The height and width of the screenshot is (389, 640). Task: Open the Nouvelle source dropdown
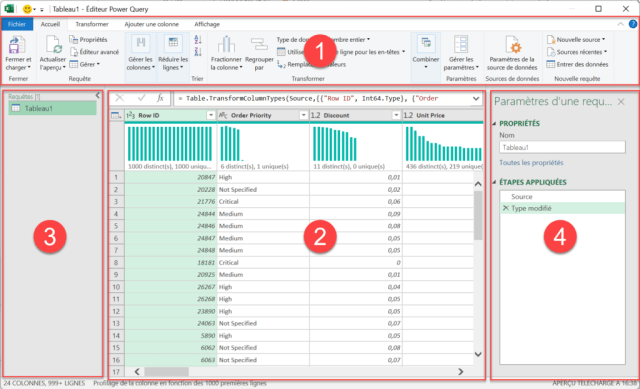coord(576,40)
